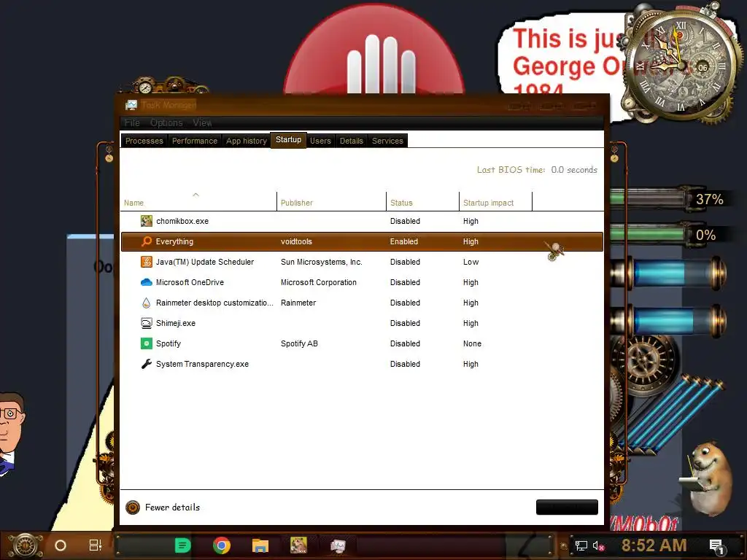Click the muted volume tray icon
Image resolution: width=747 pixels, height=560 pixels.
[x=598, y=545]
